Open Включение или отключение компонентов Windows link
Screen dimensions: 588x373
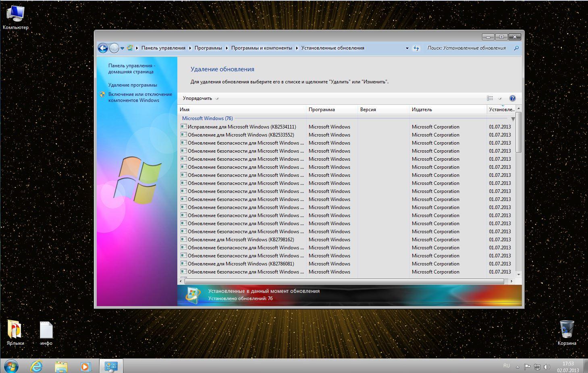point(140,97)
